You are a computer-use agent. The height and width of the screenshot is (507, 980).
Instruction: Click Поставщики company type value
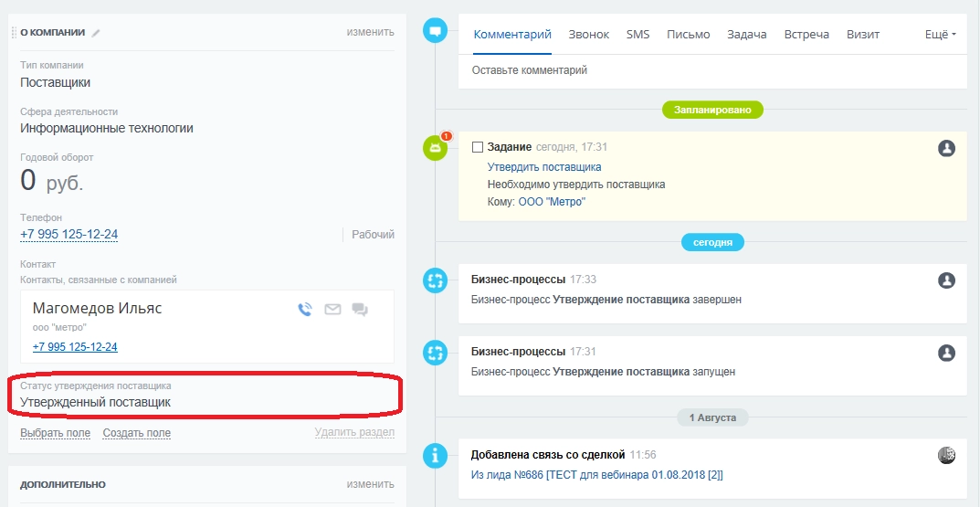[x=55, y=82]
